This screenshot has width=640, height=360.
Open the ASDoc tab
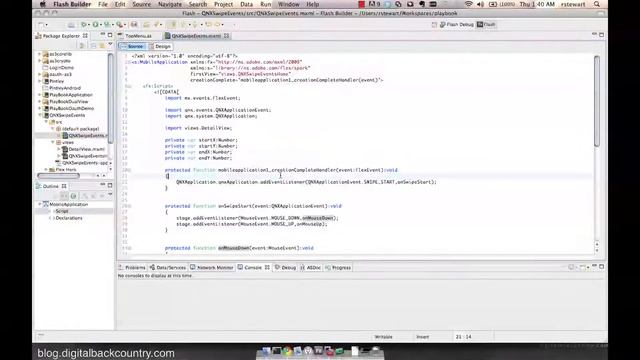tap(311, 268)
